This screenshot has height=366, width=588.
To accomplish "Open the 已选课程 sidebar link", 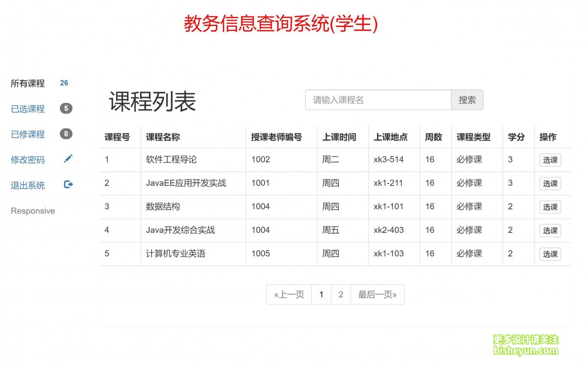I will coord(28,109).
